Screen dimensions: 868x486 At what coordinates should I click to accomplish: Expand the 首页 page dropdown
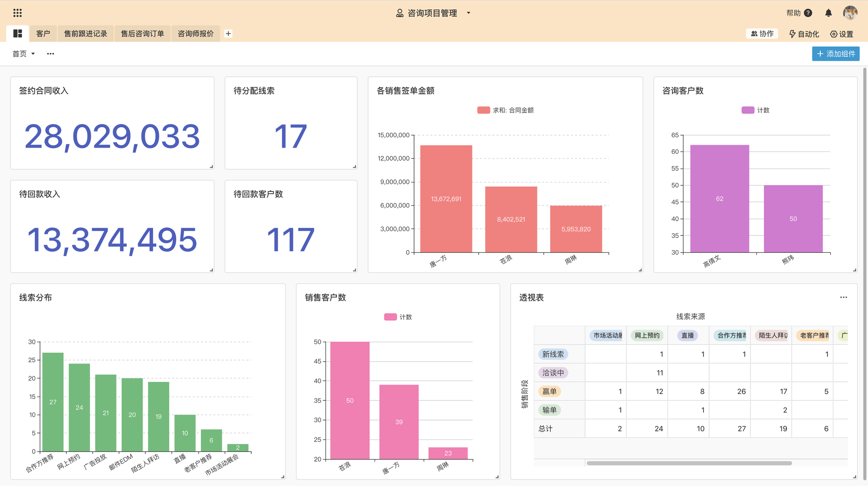click(x=23, y=54)
